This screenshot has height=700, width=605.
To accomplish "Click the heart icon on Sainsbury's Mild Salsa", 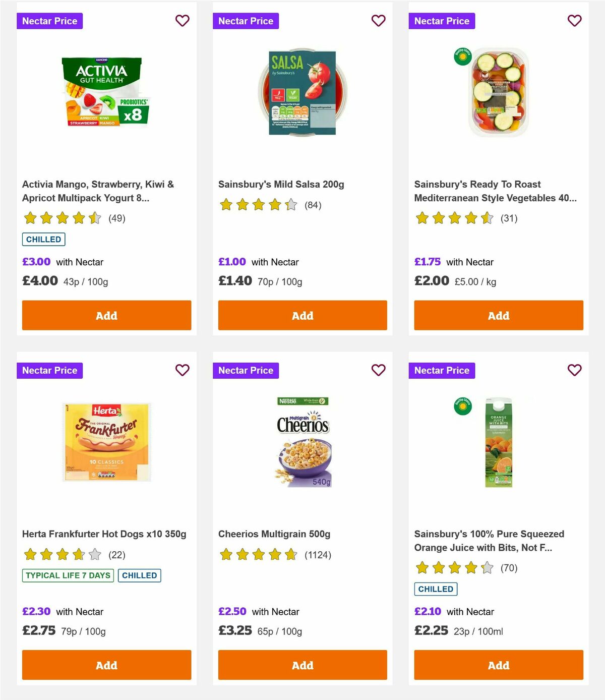I will pos(378,21).
